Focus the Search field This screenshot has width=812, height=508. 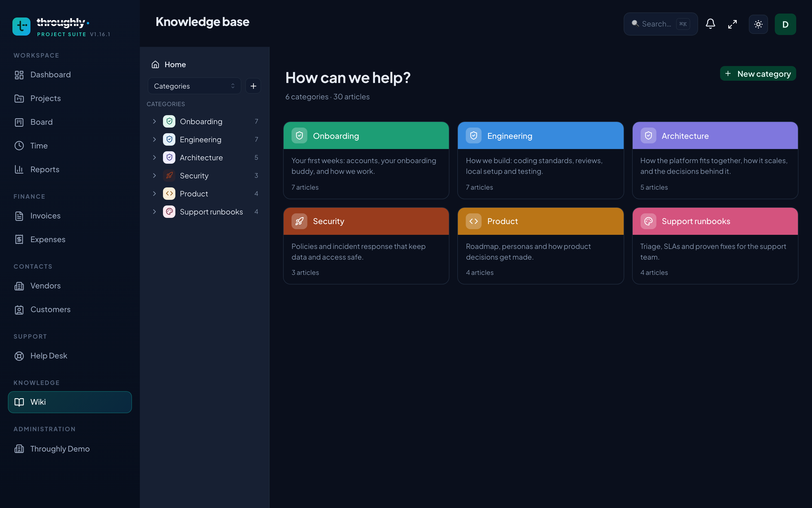pos(660,24)
